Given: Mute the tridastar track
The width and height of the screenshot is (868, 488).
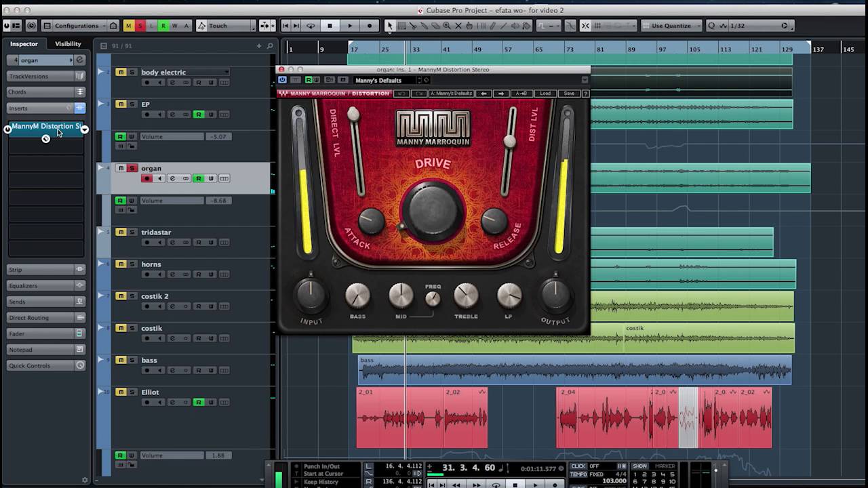Looking at the screenshot, I should point(120,232).
